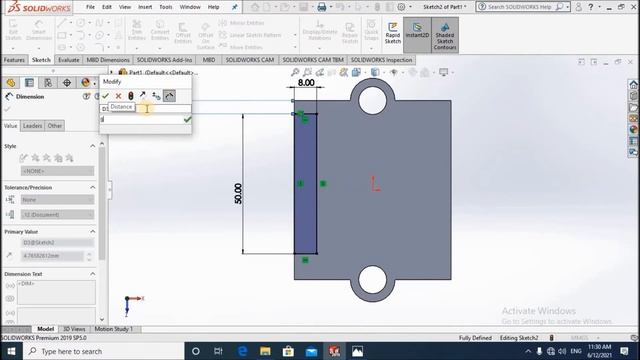Open File Explorer from taskbar
Image resolution: width=640 pixels, height=360 pixels.
tap(265, 351)
